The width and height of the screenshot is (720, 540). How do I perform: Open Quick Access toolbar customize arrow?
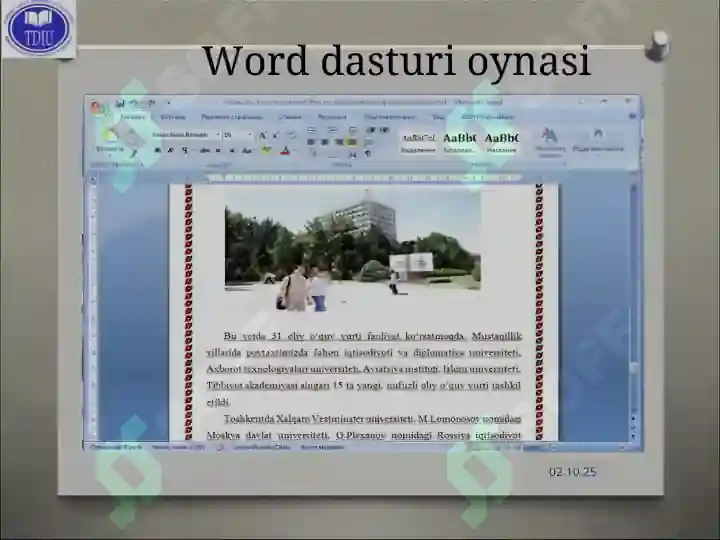pos(169,103)
